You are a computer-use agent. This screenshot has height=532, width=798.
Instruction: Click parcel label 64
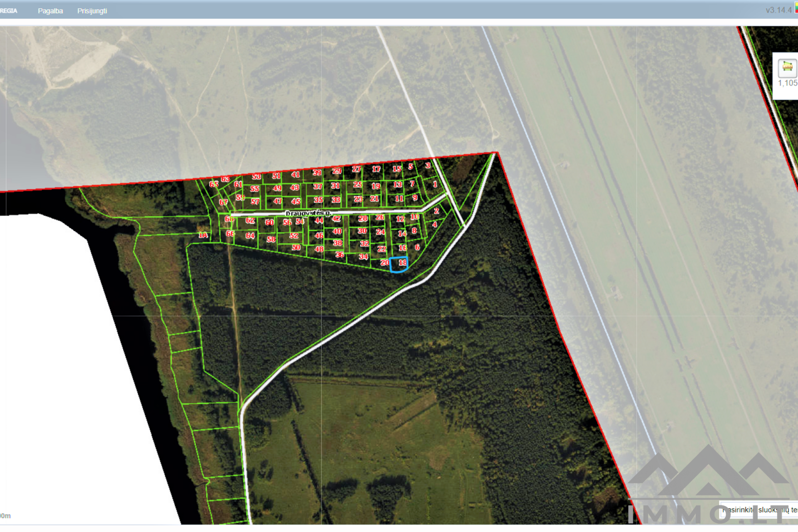tap(250, 236)
